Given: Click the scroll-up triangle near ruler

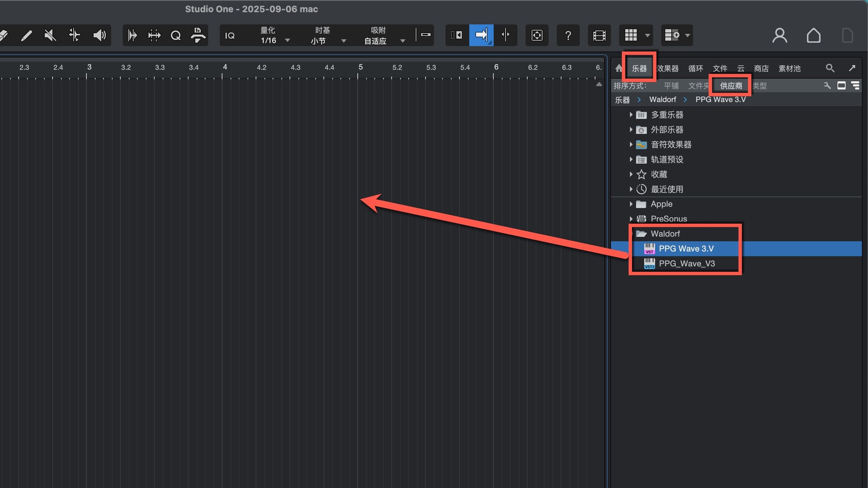Looking at the screenshot, I should 599,84.
